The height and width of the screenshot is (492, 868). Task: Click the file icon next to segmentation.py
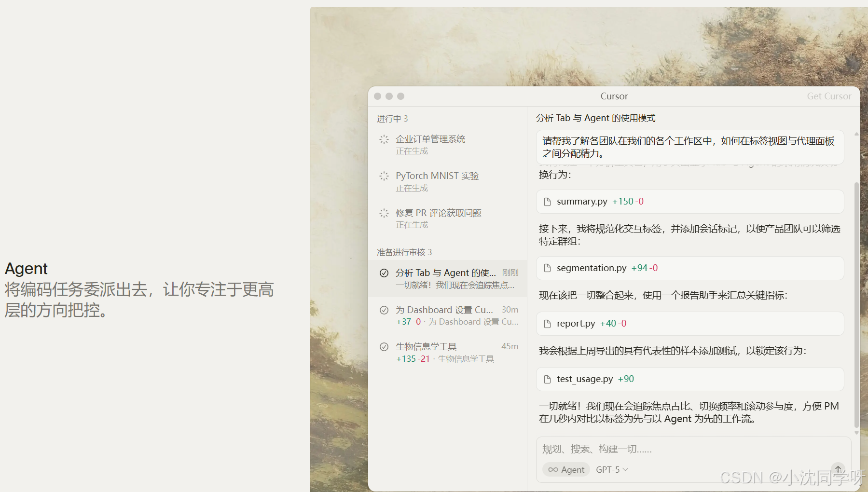point(547,268)
